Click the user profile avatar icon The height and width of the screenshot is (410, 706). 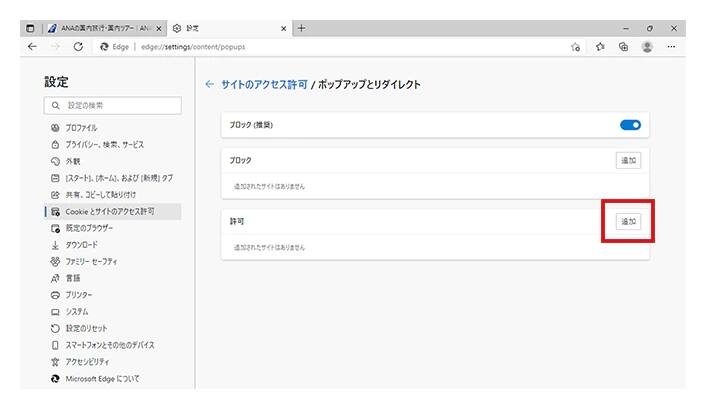click(648, 47)
